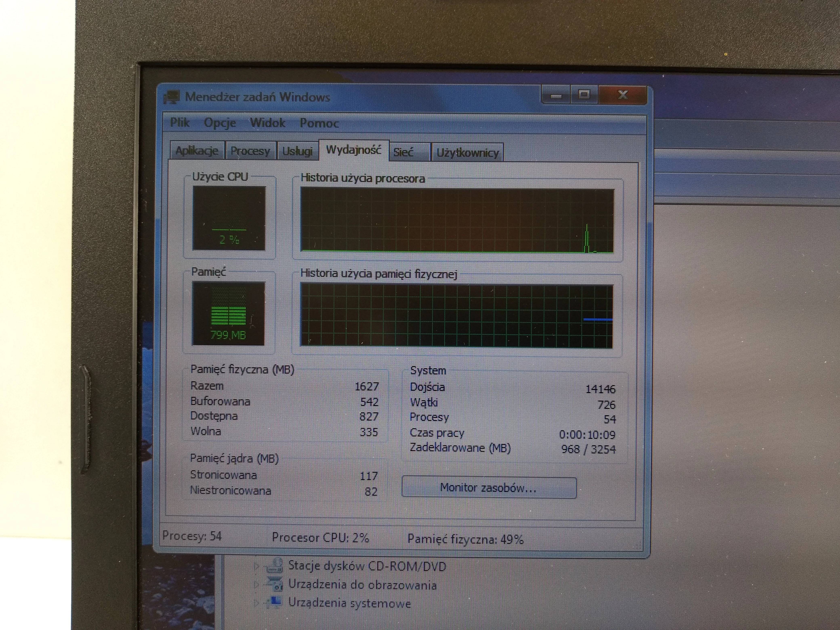Expand Urządzenia systemowe in Device Manager

point(257,602)
